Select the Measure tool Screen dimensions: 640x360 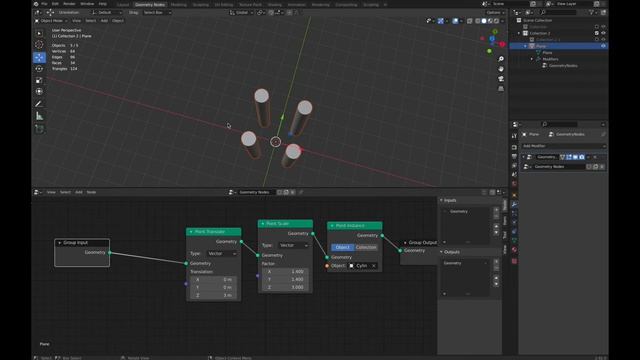[x=39, y=116]
